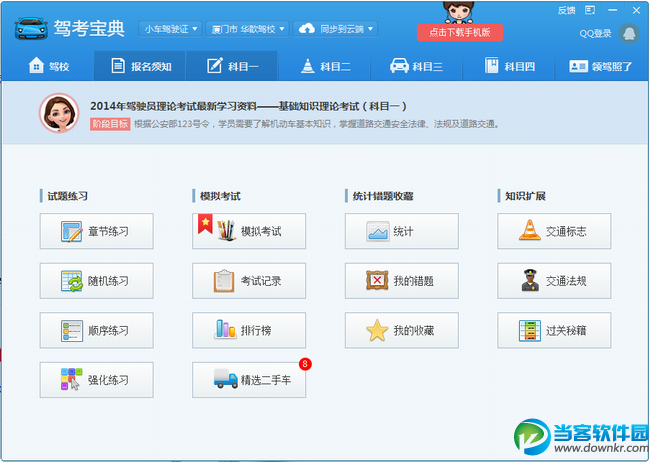Viewport: 650px width, 462px height.
Task: Open the 科目三 tab
Action: 417,66
